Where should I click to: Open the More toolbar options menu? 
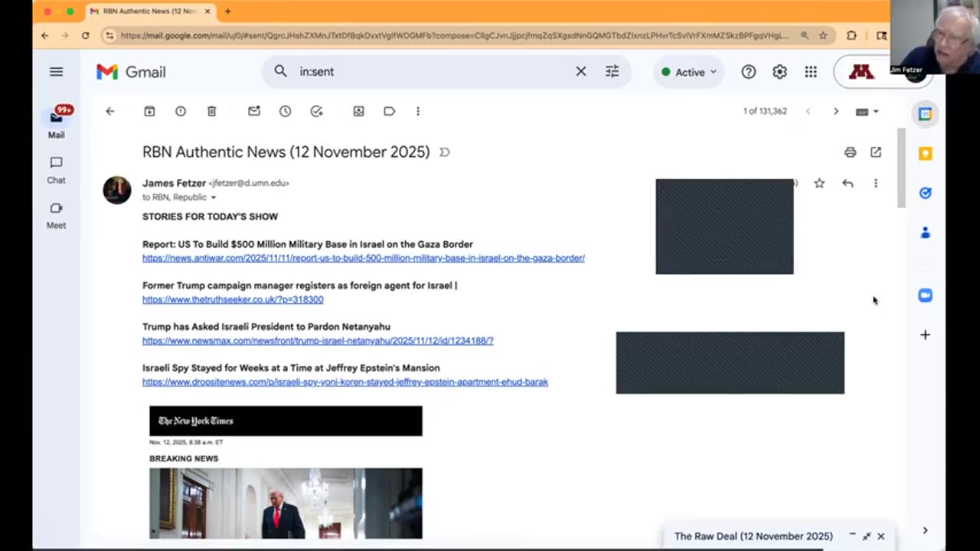click(x=417, y=111)
